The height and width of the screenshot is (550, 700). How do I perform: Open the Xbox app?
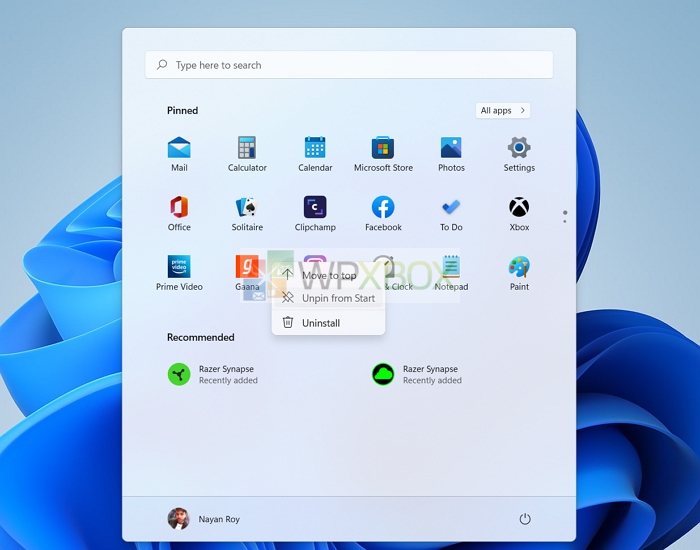[x=519, y=213]
